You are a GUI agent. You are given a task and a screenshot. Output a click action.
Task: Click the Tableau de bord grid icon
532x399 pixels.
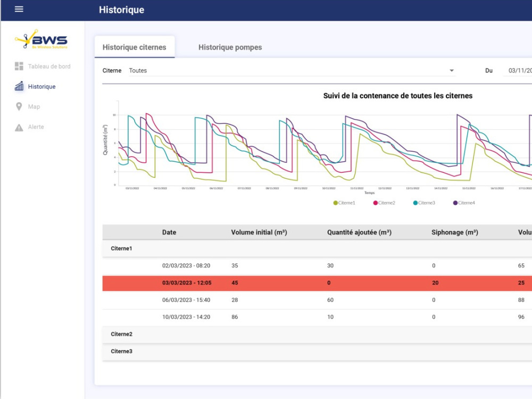click(x=19, y=66)
